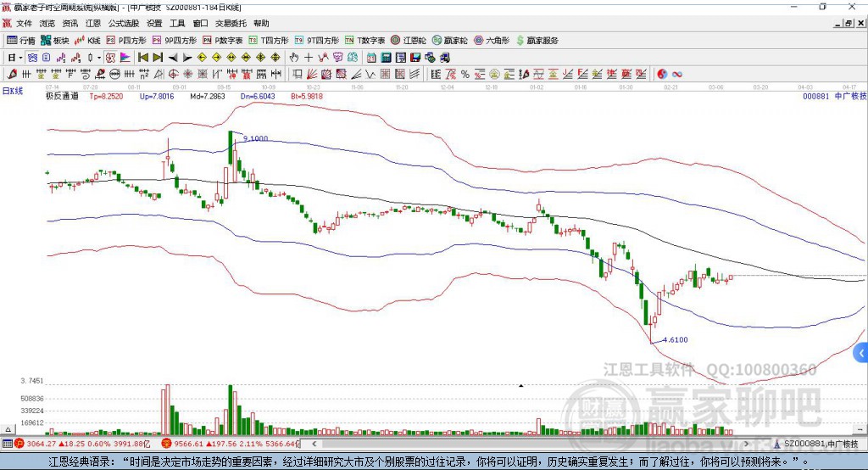Click the 日K线 chart label
Screen dimensions: 868x470
click(13, 91)
